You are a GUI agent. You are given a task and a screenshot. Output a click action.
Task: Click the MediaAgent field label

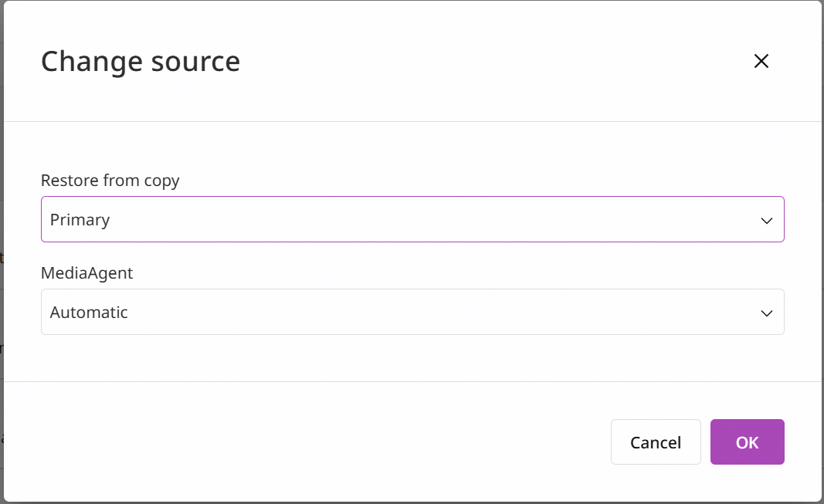[x=86, y=273]
